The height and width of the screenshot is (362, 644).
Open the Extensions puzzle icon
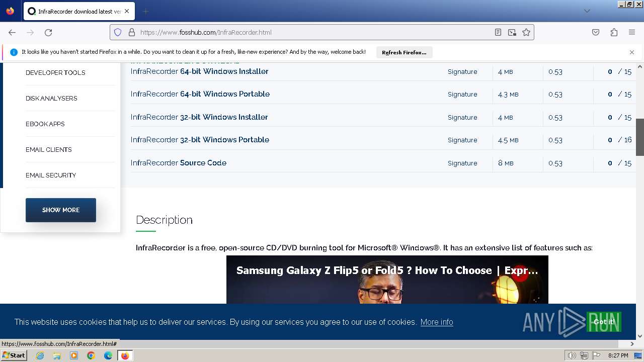pyautogui.click(x=614, y=32)
